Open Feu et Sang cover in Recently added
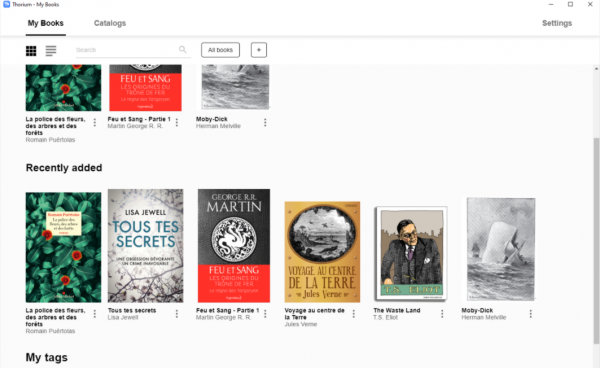The width and height of the screenshot is (600, 368). (x=234, y=246)
